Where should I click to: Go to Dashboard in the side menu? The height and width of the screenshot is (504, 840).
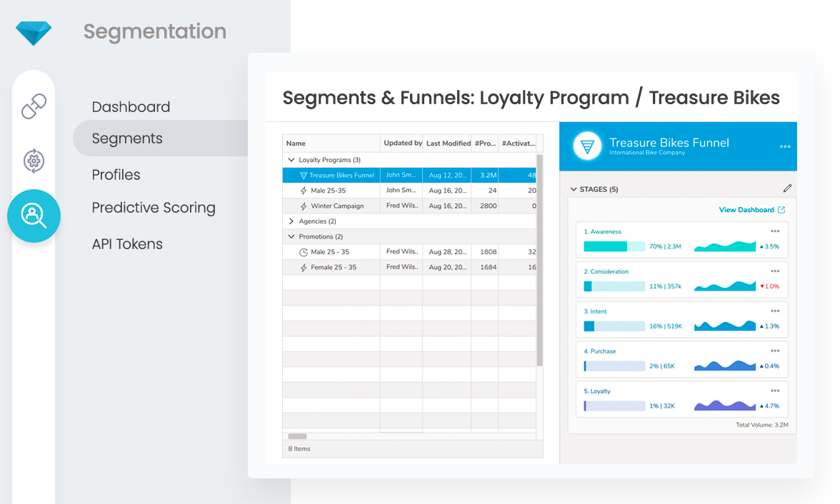pyautogui.click(x=131, y=107)
